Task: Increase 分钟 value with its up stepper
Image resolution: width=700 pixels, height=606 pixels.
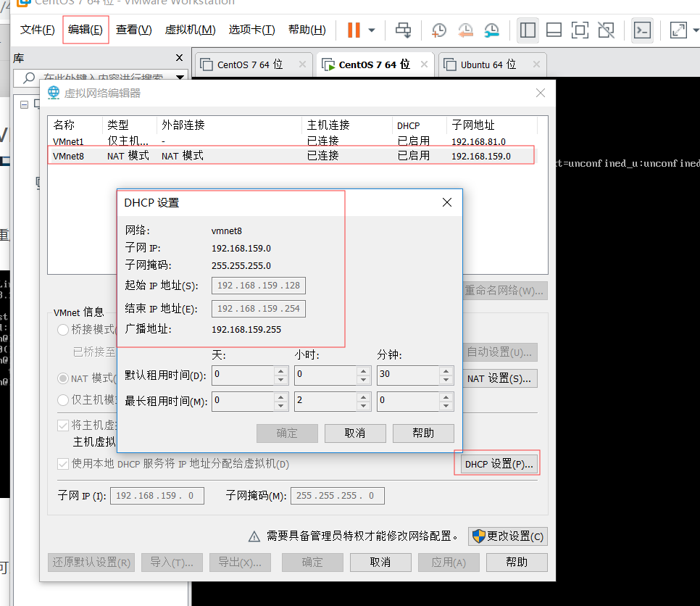Action: point(445,370)
